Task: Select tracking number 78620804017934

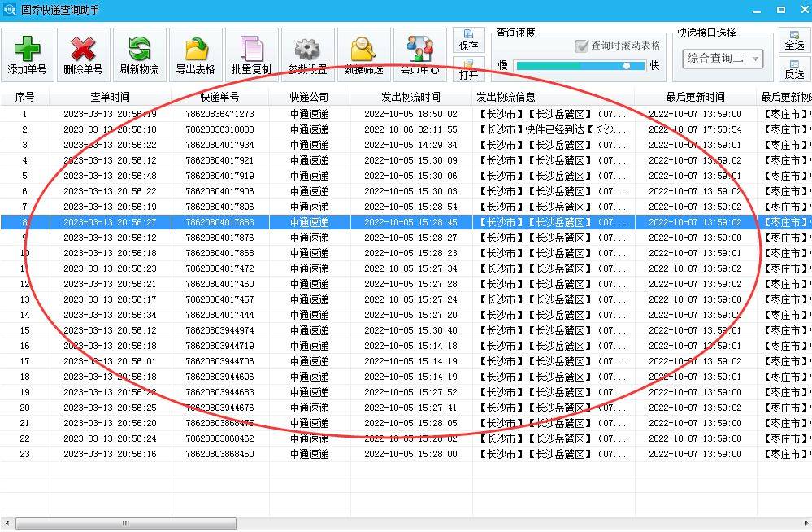Action: pyautogui.click(x=220, y=145)
